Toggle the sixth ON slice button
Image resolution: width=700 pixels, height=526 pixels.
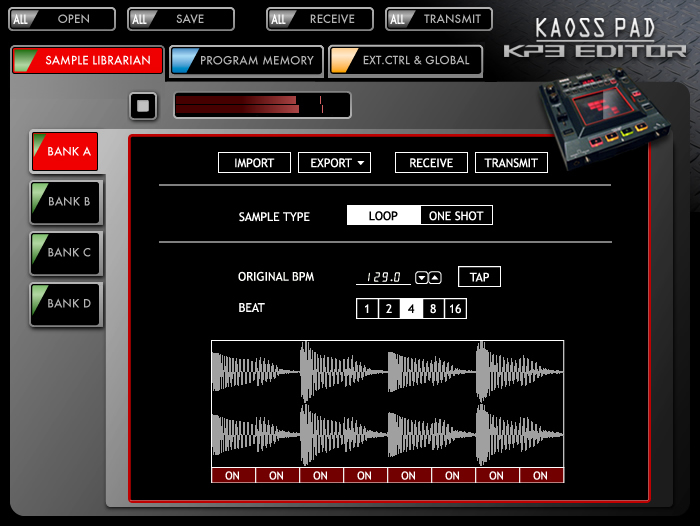click(453, 476)
